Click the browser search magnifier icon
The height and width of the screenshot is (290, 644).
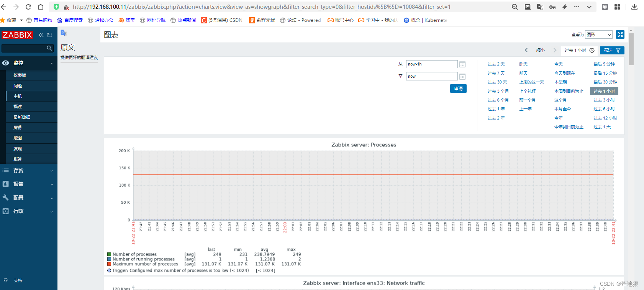tap(515, 7)
